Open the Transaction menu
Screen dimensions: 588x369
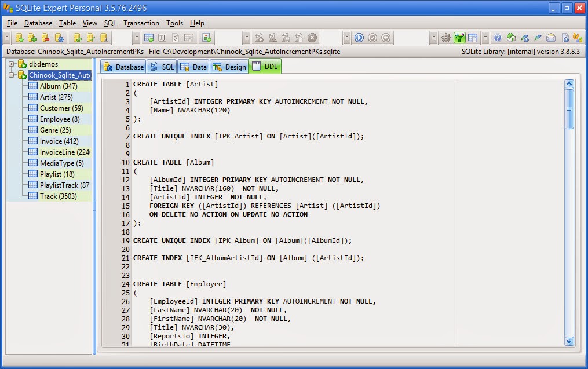(141, 23)
